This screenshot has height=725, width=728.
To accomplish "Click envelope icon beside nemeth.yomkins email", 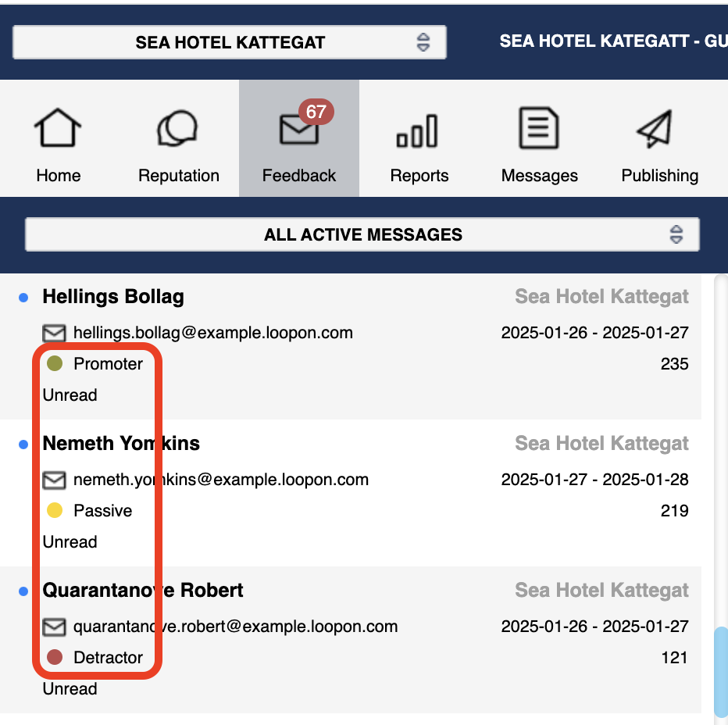I will [54, 480].
